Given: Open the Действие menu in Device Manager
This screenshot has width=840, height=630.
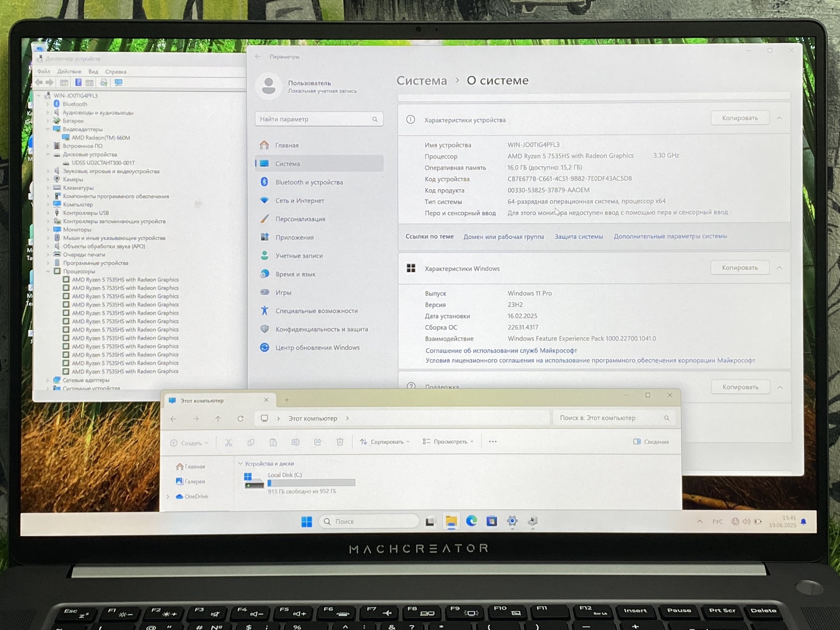Looking at the screenshot, I should tap(69, 71).
